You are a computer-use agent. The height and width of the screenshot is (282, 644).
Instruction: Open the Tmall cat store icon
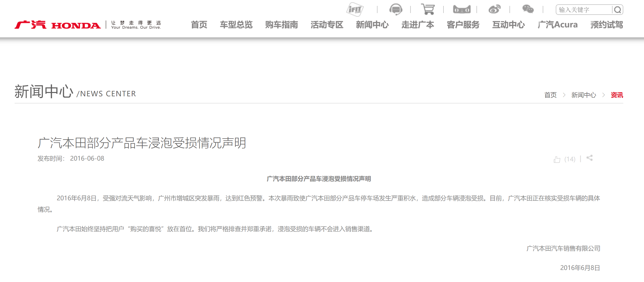pyautogui.click(x=461, y=9)
